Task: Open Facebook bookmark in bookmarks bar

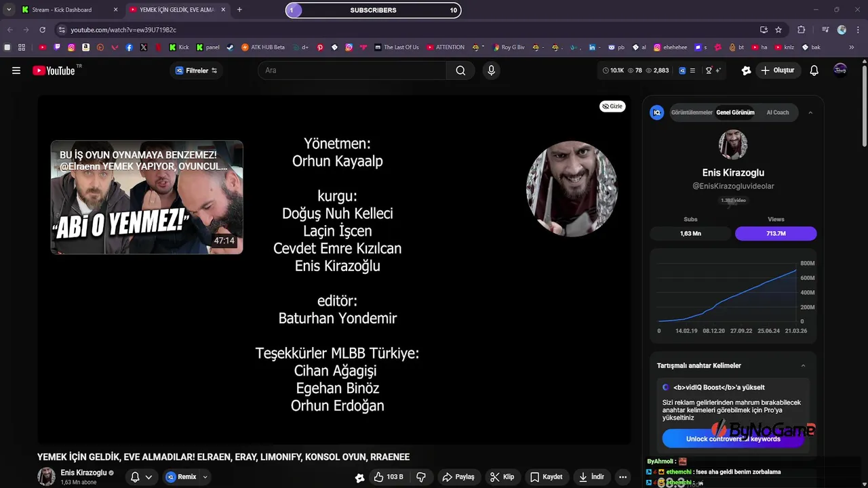Action: (129, 47)
